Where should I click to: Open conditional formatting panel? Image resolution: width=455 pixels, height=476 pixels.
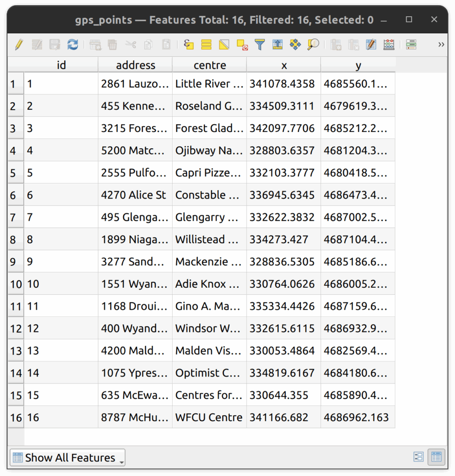click(411, 45)
